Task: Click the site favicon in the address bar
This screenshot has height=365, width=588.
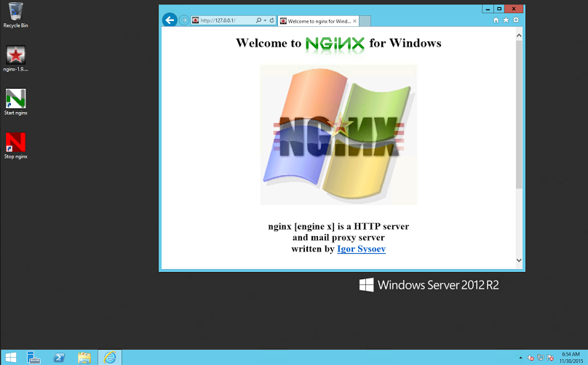Action: click(195, 20)
